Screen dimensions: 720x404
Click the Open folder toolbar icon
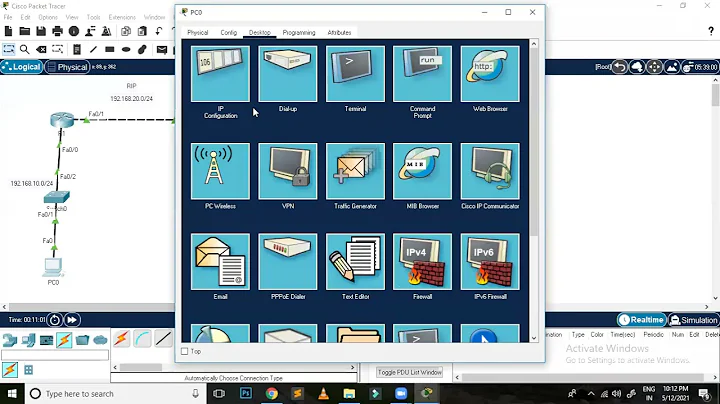[24, 31]
